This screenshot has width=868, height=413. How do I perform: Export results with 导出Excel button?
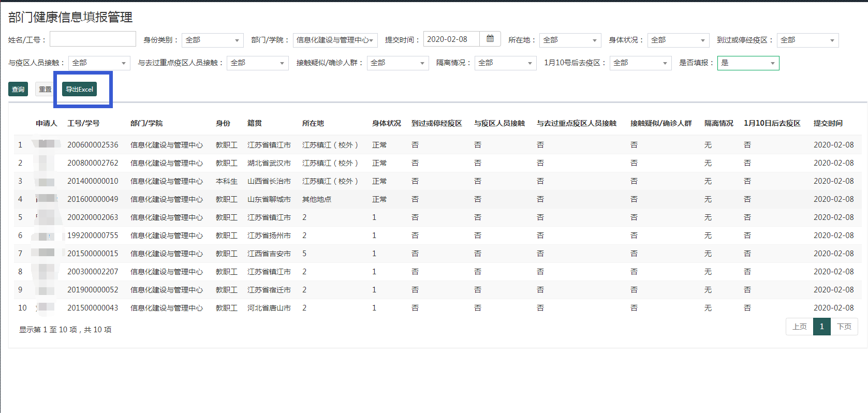[x=79, y=89]
